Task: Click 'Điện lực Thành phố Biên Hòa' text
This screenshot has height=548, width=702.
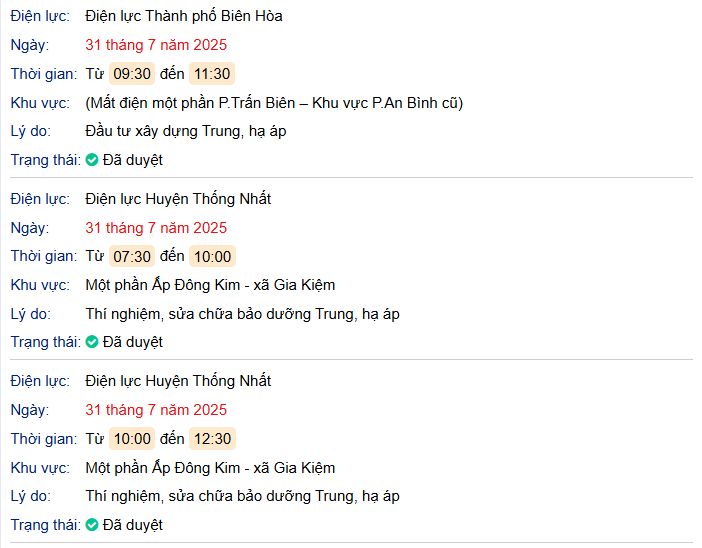Action: click(x=184, y=16)
